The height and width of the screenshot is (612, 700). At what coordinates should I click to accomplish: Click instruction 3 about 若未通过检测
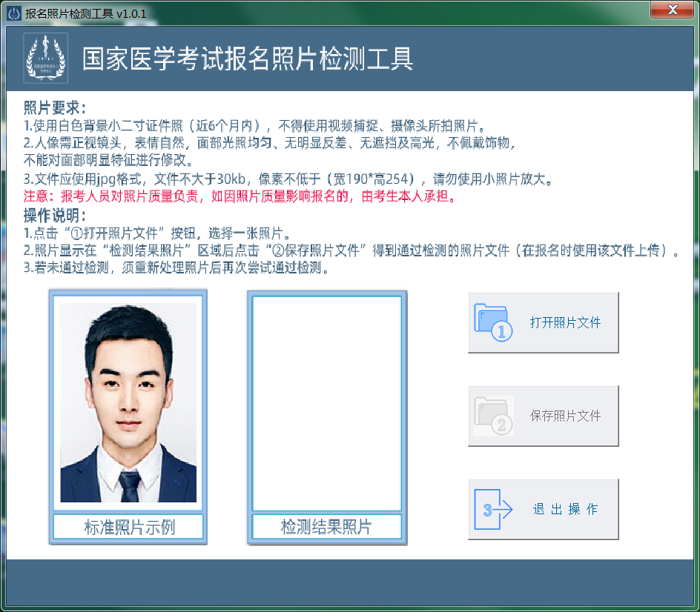pyautogui.click(x=176, y=267)
